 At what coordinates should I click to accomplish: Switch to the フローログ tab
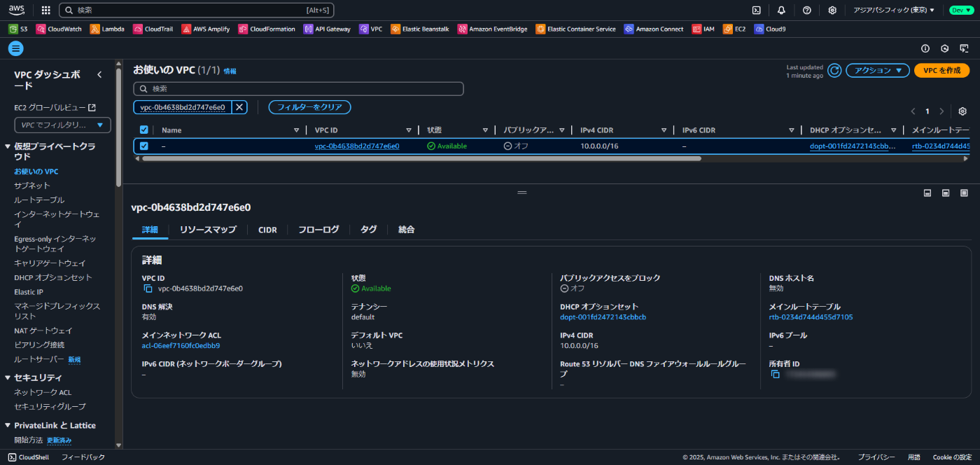point(318,230)
